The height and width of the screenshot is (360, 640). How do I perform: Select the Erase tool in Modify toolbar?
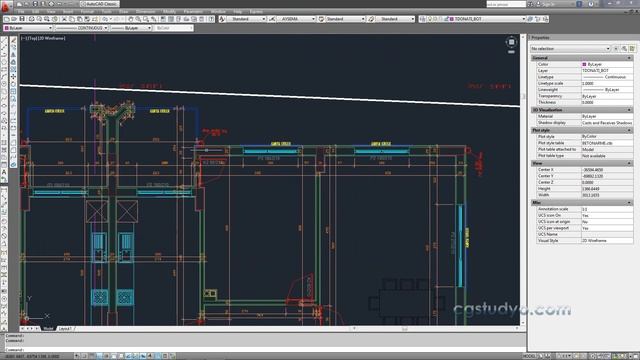click(13, 40)
